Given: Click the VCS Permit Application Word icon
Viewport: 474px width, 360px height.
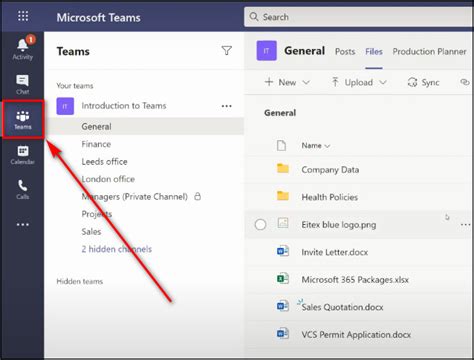Looking at the screenshot, I should 283,333.
